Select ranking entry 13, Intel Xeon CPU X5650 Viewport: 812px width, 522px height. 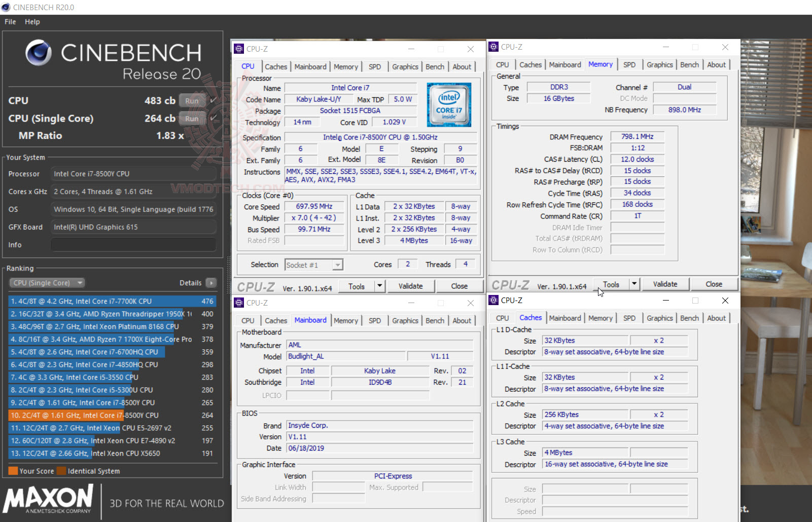[x=112, y=453]
